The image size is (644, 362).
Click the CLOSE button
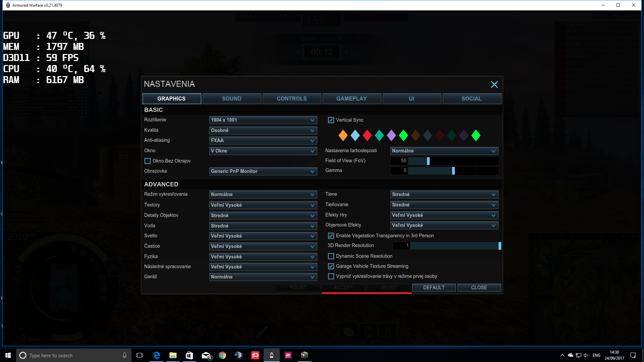pos(479,288)
